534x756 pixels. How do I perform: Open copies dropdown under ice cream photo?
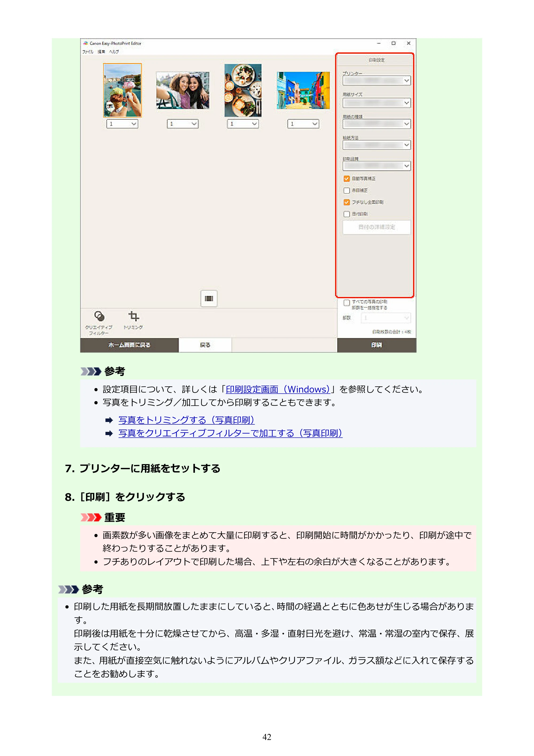[x=122, y=124]
